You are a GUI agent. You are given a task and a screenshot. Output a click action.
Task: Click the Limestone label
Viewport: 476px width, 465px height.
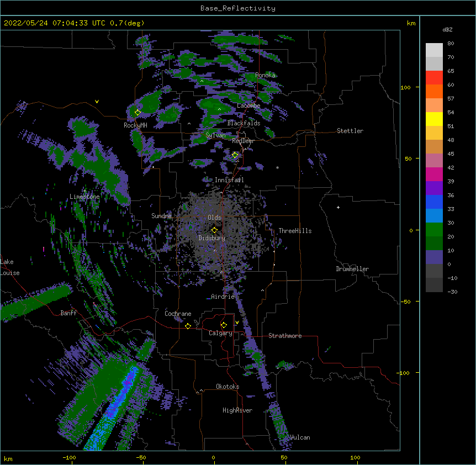(84, 197)
